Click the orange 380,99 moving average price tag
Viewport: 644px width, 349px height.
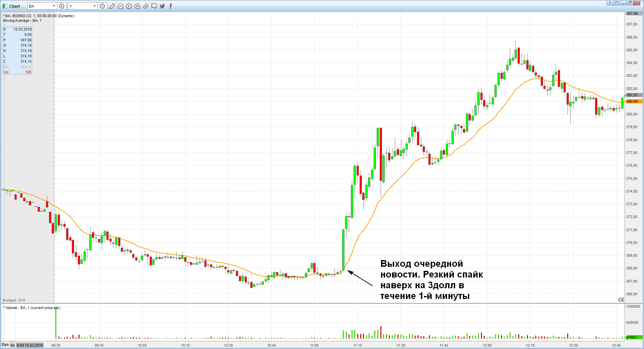coord(633,101)
